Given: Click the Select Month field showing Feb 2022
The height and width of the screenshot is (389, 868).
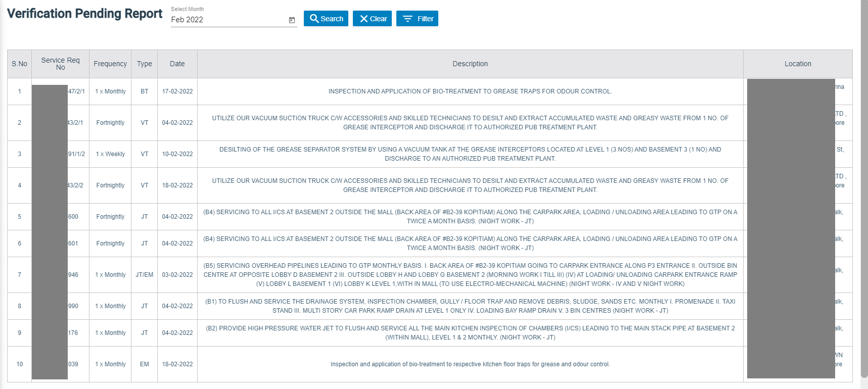Looking at the screenshot, I should click(227, 20).
